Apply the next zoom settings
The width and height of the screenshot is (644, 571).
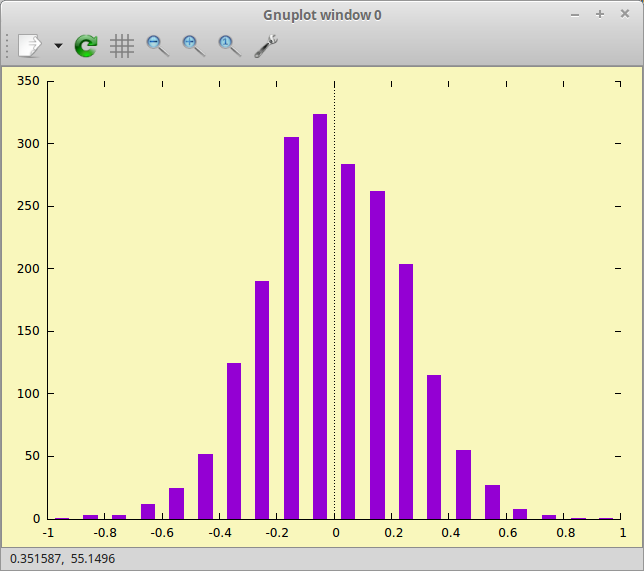click(x=194, y=45)
